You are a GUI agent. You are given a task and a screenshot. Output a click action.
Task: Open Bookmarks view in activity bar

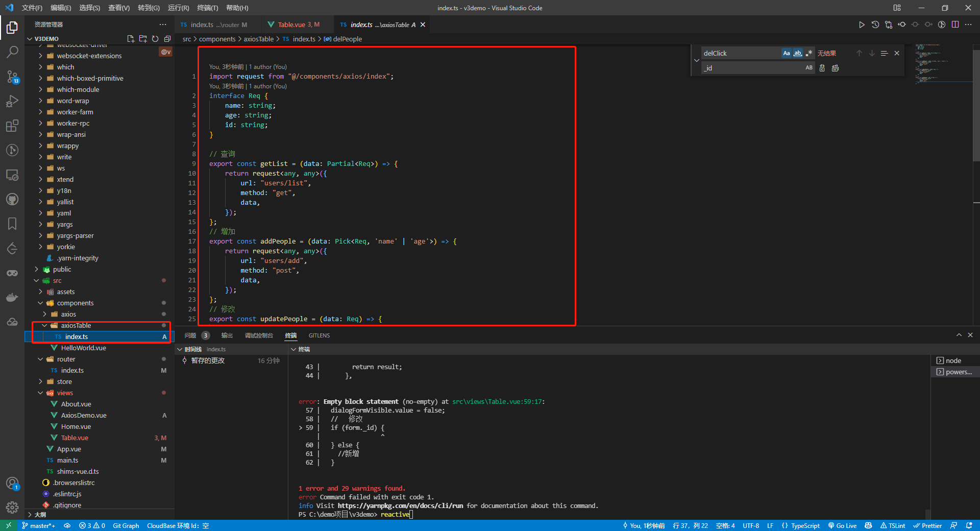coord(12,224)
